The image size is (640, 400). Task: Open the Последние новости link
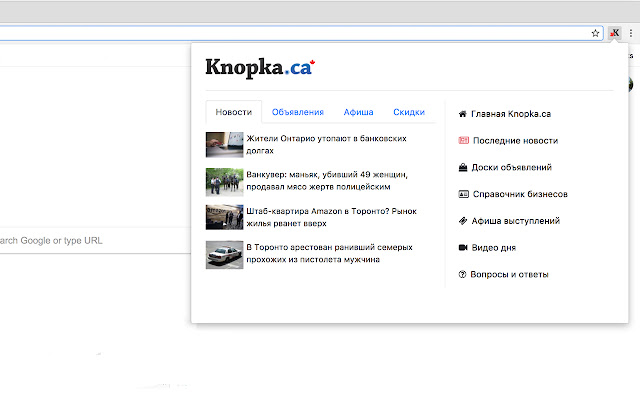(516, 140)
